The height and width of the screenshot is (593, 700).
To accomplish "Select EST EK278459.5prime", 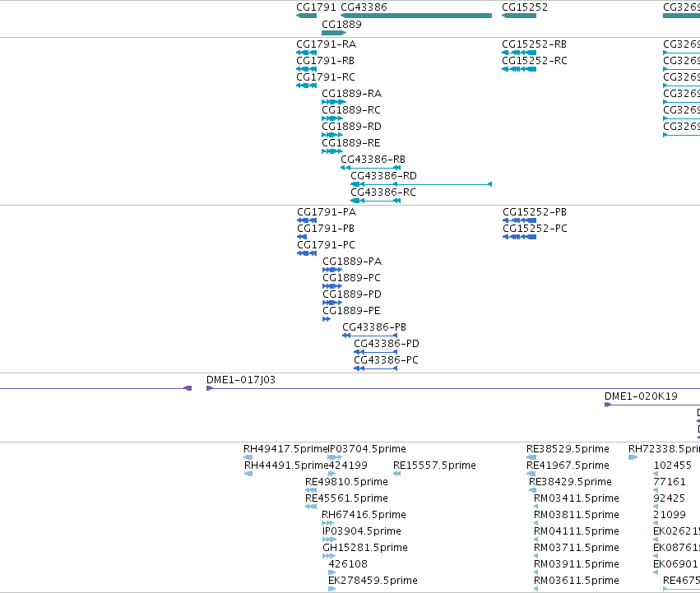I will (373, 581).
